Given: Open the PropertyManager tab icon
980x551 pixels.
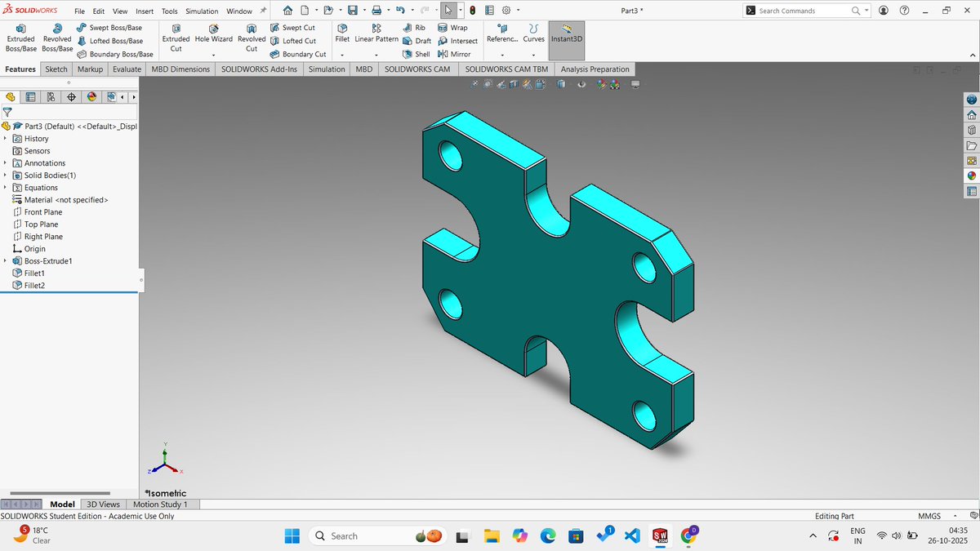Looking at the screenshot, I should coord(30,97).
